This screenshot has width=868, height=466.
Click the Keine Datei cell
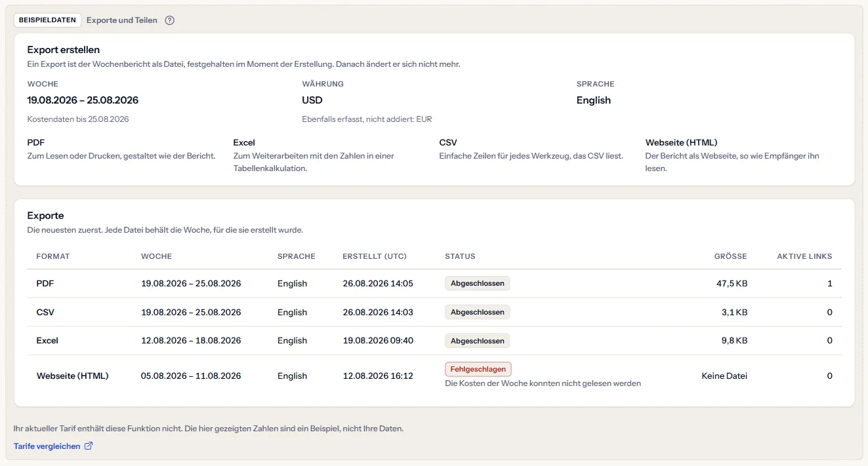724,376
